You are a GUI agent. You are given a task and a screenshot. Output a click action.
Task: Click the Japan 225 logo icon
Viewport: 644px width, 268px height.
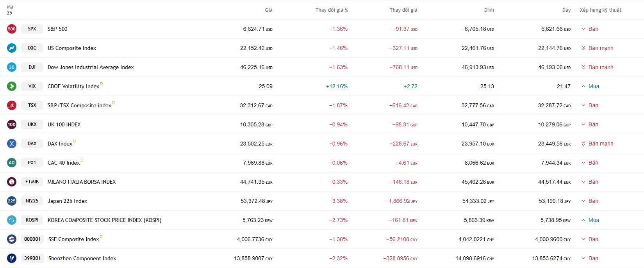12,201
